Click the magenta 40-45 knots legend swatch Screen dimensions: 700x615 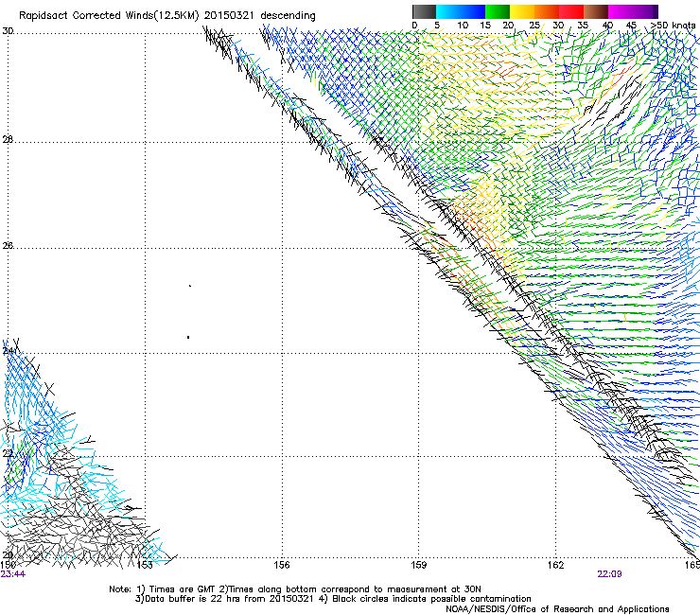pyautogui.click(x=621, y=11)
